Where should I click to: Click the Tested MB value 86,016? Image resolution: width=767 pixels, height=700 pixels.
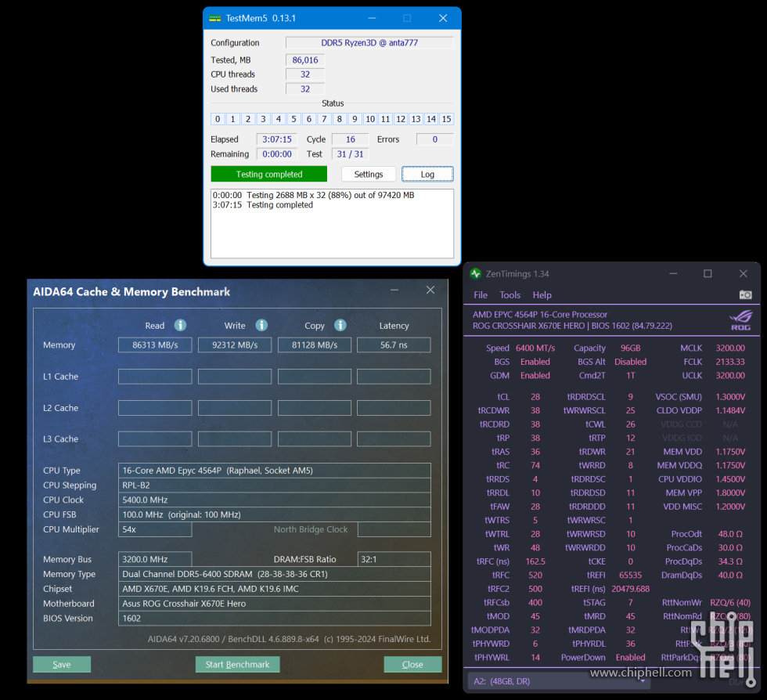305,60
